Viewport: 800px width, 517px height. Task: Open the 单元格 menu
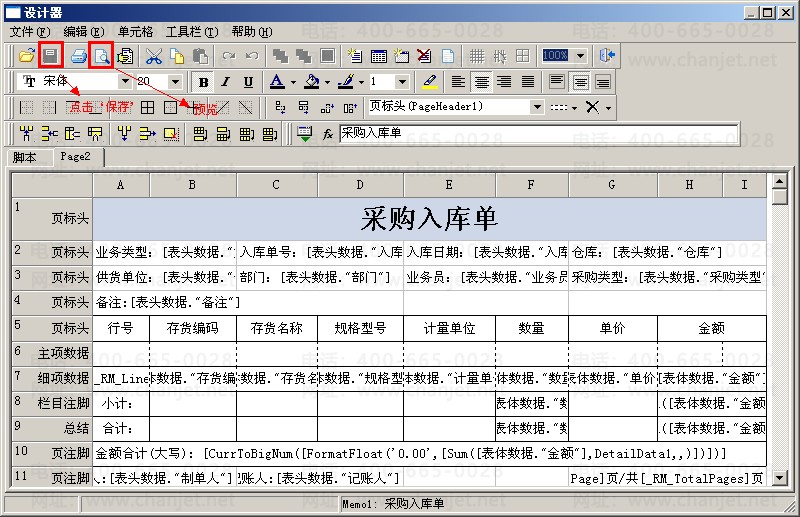(135, 32)
